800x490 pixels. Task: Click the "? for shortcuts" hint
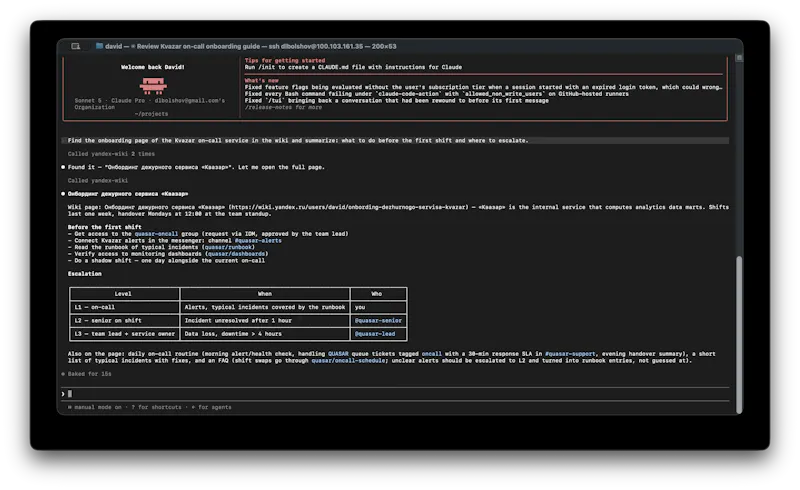[156, 407]
